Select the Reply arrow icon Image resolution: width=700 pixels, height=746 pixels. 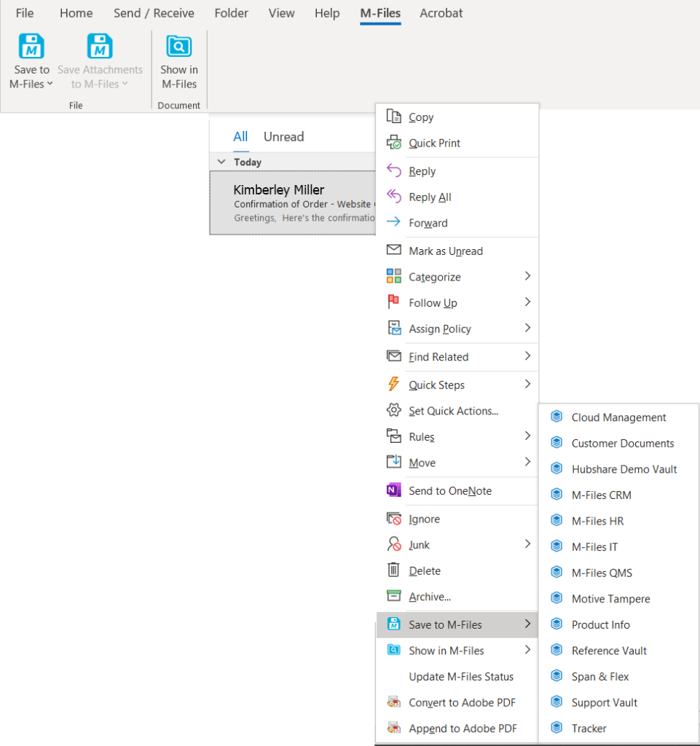tap(392, 170)
